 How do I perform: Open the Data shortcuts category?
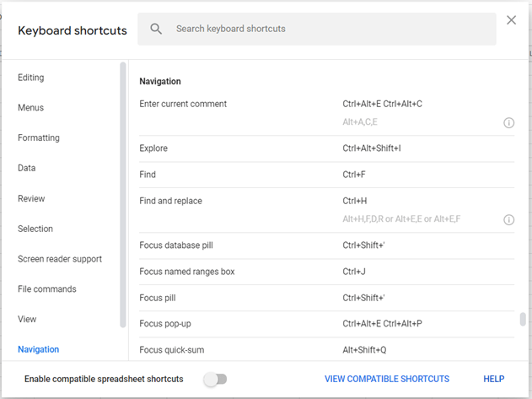coord(27,168)
